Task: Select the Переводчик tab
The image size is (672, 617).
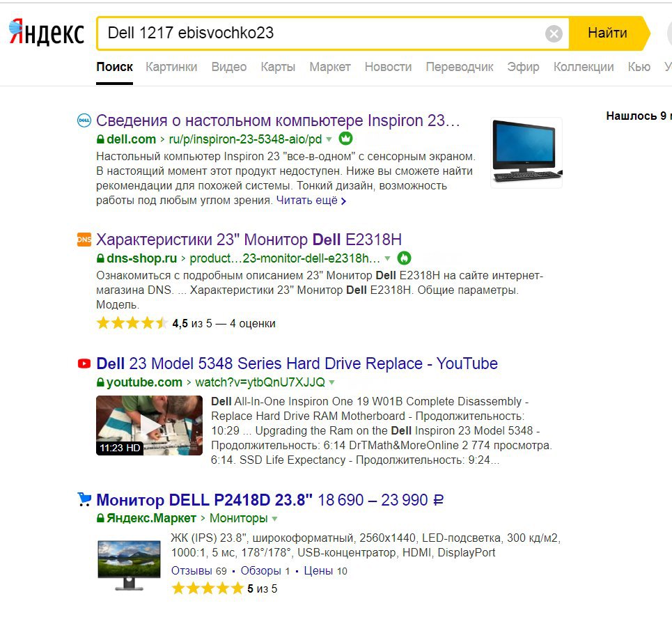Action: (x=460, y=67)
